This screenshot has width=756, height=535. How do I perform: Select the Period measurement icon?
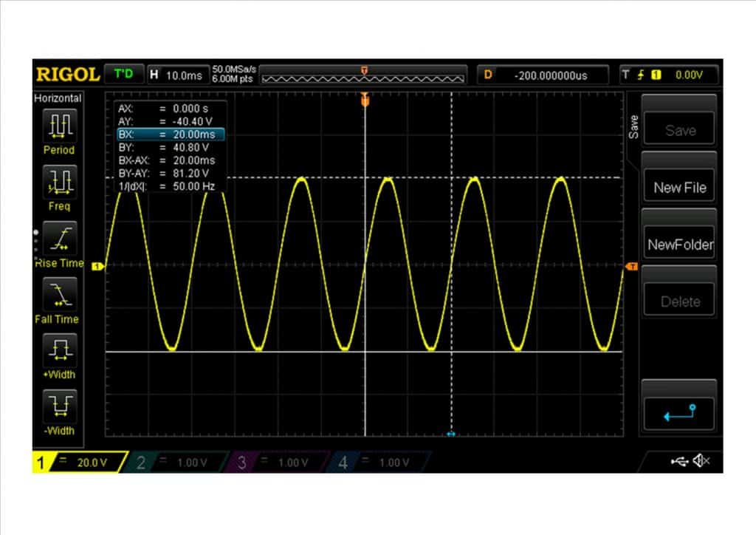[59, 124]
